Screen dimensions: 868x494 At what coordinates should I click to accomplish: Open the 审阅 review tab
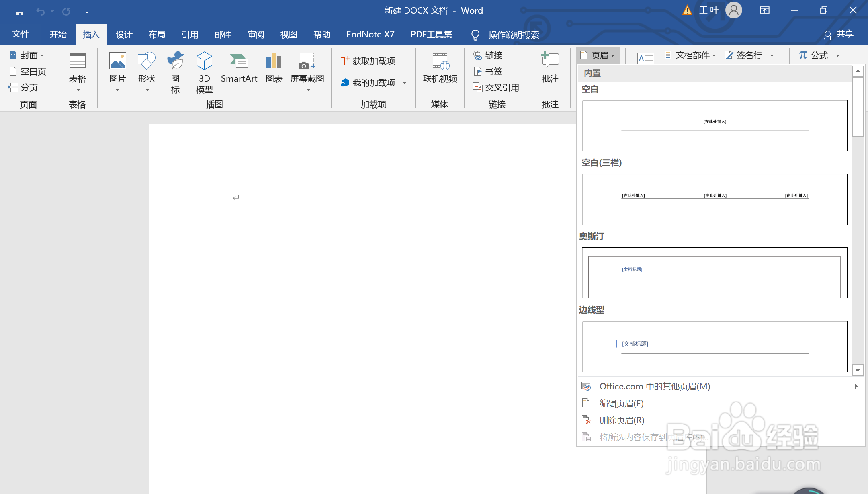256,35
